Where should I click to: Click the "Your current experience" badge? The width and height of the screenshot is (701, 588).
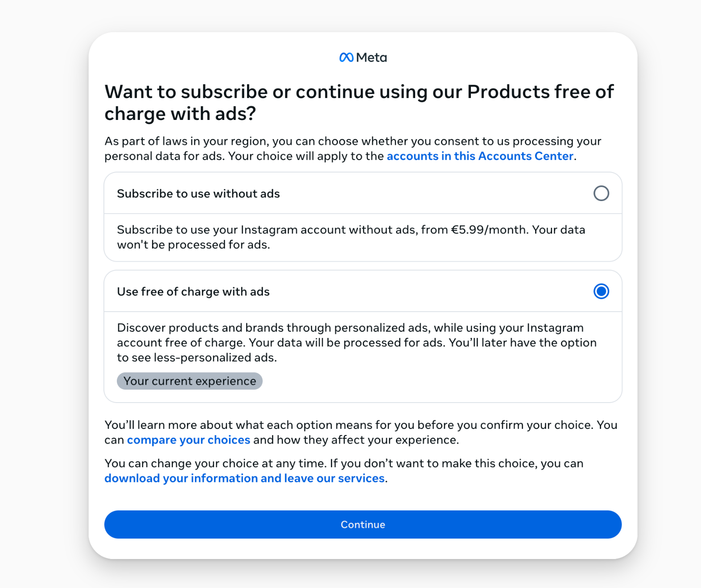point(190,381)
